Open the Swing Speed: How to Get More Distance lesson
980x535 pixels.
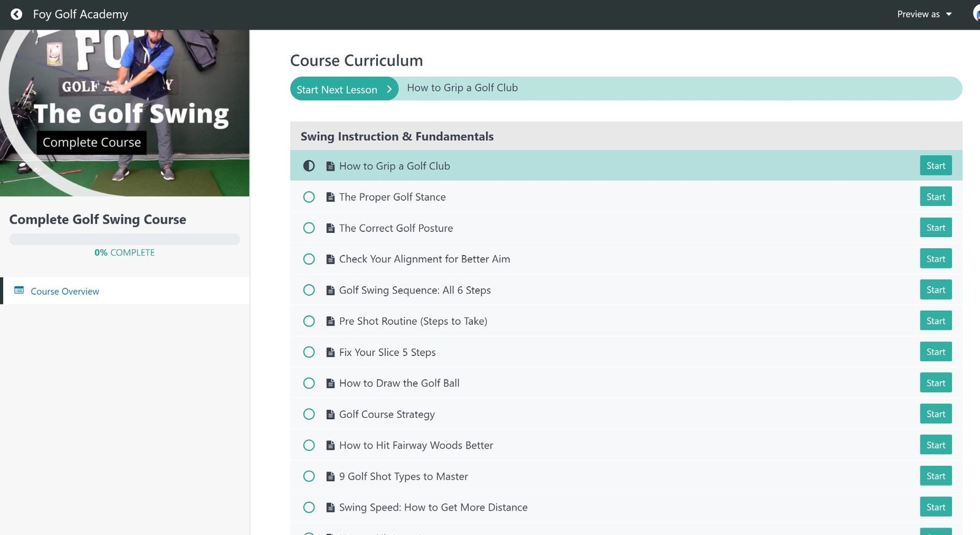click(x=433, y=507)
